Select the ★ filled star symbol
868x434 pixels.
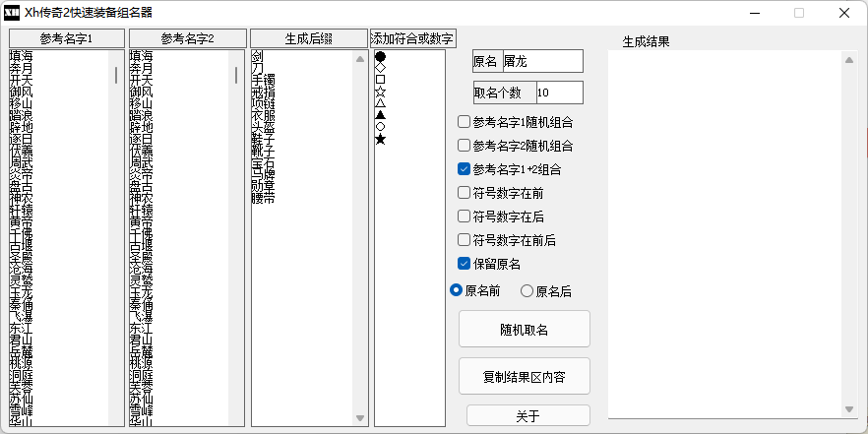[x=380, y=139]
